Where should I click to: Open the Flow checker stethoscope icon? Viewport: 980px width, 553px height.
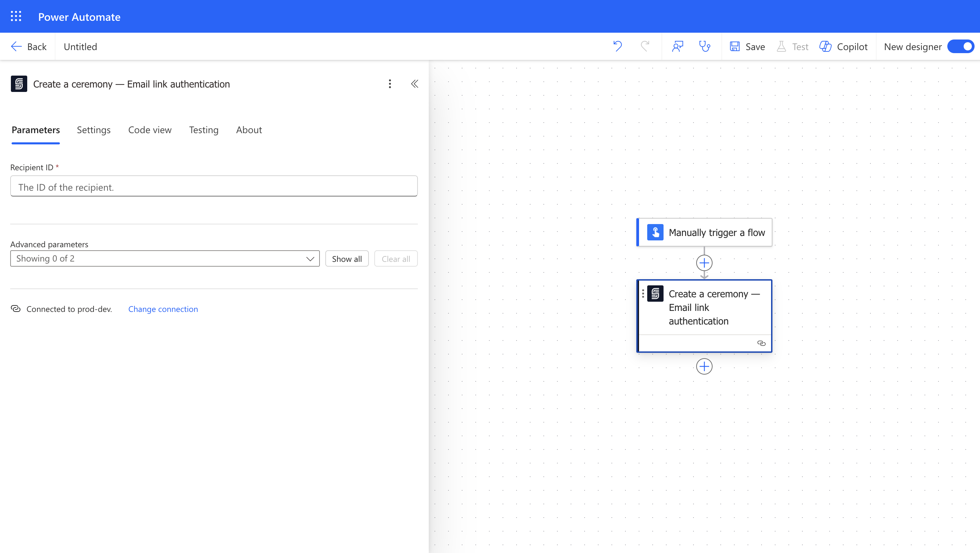pos(705,46)
